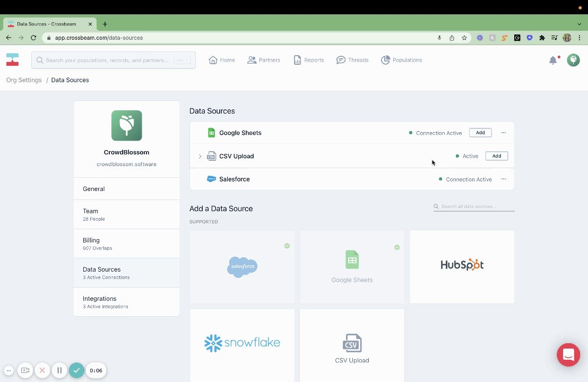588x382 pixels.
Task: Click the notifications bell icon
Action: [553, 60]
